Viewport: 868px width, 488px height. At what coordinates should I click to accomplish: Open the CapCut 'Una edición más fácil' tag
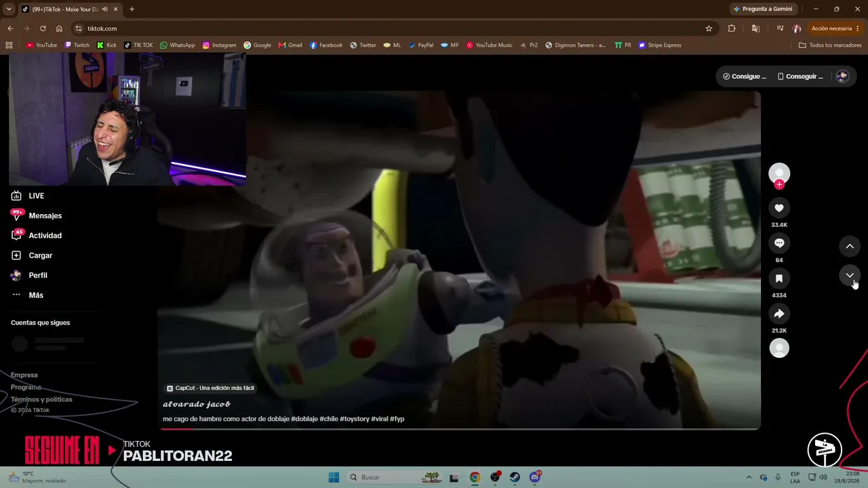pos(210,388)
